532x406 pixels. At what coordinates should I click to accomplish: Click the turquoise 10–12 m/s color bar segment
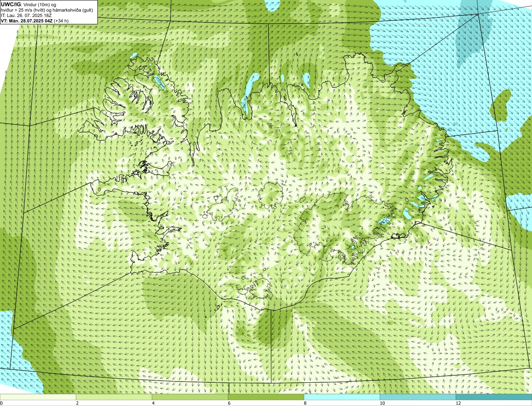coord(418,397)
